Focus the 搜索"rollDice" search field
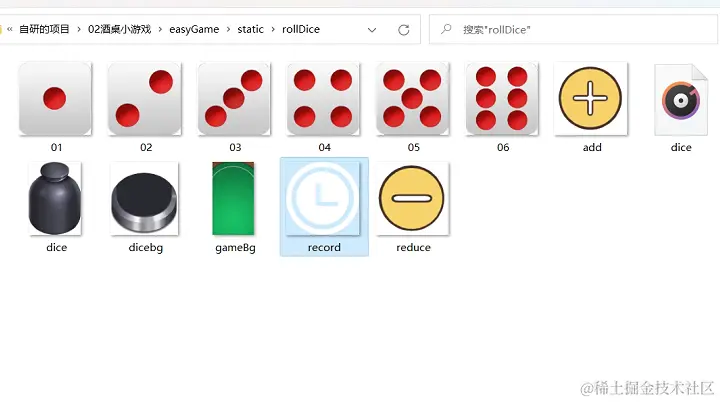Screen dimensions: 720x402 [x=574, y=29]
